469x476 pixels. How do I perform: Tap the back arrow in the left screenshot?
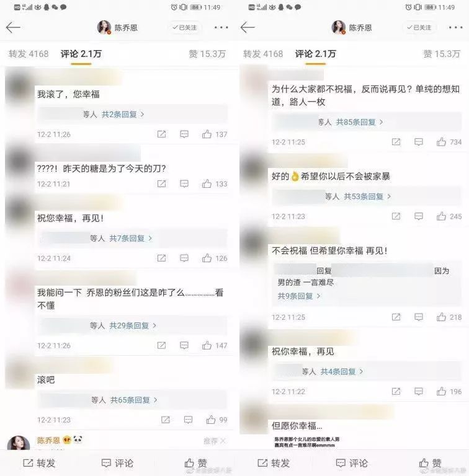[13, 28]
